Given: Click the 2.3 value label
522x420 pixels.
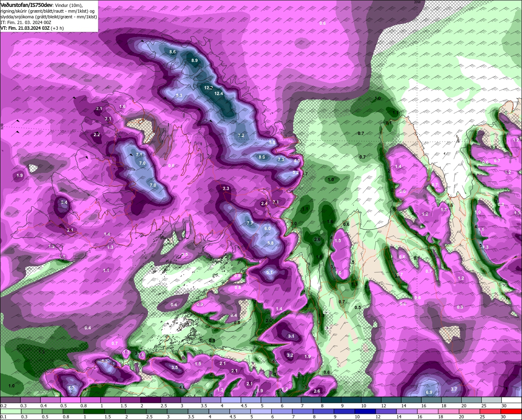Looking at the screenshot, I should coord(226,188).
